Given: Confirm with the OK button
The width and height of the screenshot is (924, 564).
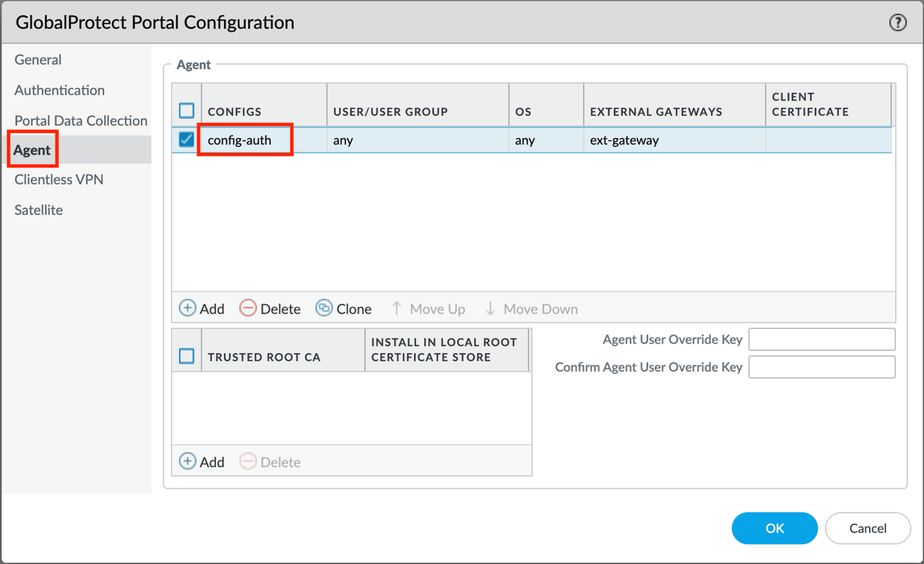Looking at the screenshot, I should 774,528.
